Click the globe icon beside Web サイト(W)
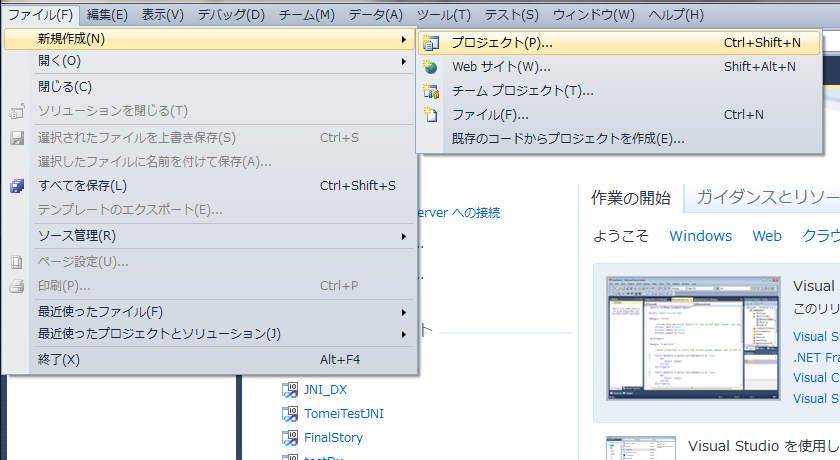Screen dimensions: 840x460 pyautogui.click(x=430, y=67)
